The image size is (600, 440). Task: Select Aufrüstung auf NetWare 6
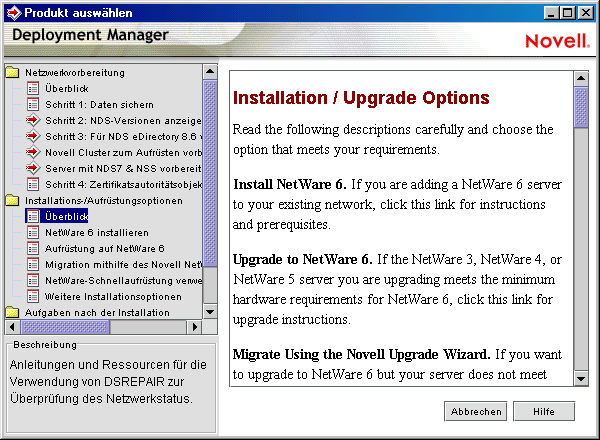[x=105, y=249]
